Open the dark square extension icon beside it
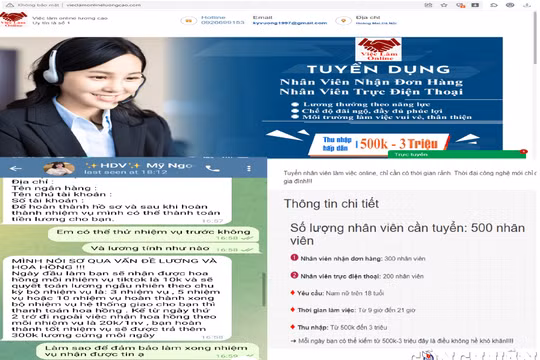The height and width of the screenshot is (360, 540). [475, 5]
